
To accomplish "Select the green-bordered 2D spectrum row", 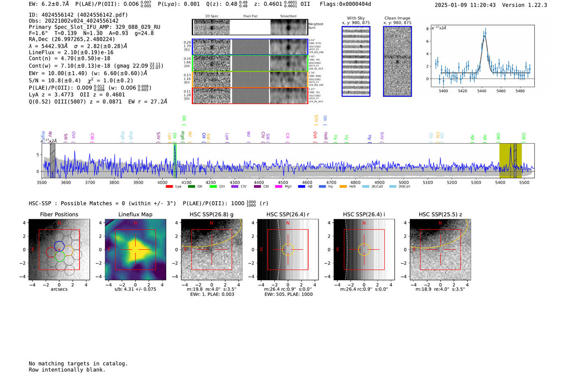I will 250,63.
